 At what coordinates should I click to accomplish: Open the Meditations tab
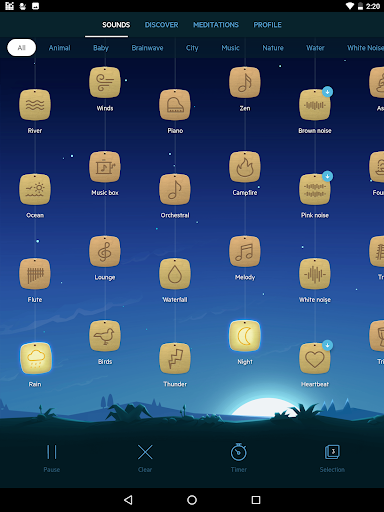coord(216,25)
